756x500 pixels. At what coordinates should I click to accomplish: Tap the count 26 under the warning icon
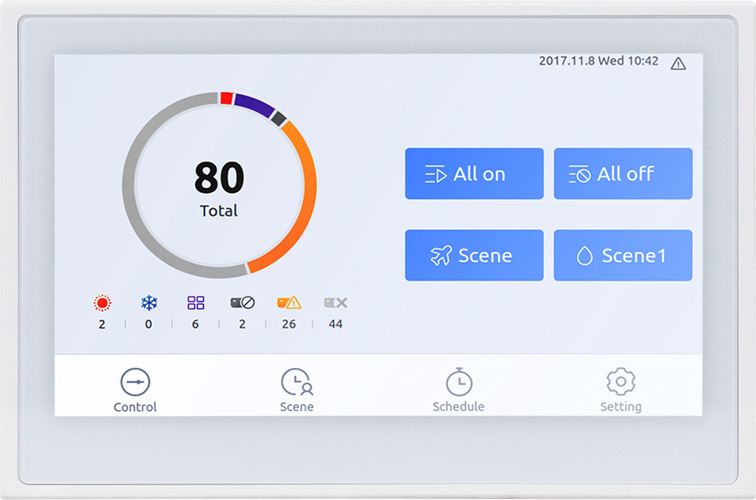click(x=289, y=324)
